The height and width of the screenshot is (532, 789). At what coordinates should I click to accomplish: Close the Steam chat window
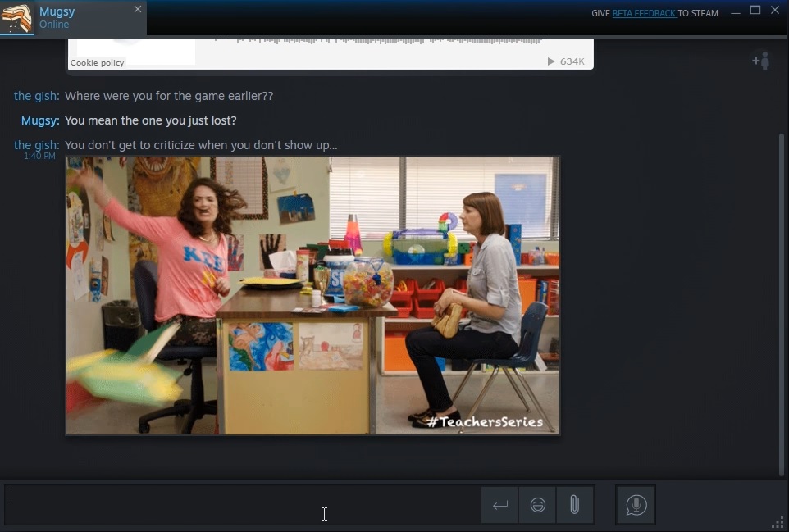click(x=775, y=10)
